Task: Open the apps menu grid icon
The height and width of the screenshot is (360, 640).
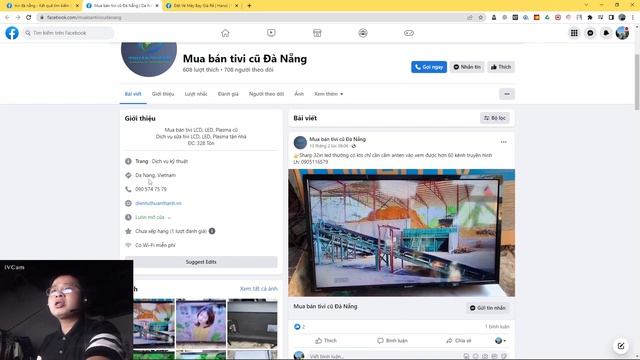Action: [x=574, y=33]
